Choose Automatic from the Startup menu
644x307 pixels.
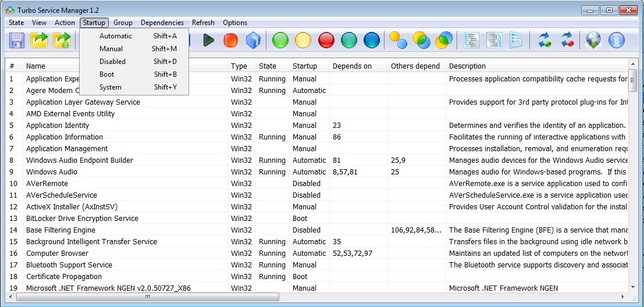(116, 36)
